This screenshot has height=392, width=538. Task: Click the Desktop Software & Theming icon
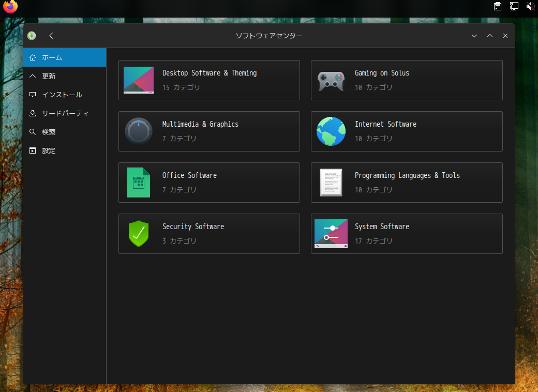click(x=138, y=80)
